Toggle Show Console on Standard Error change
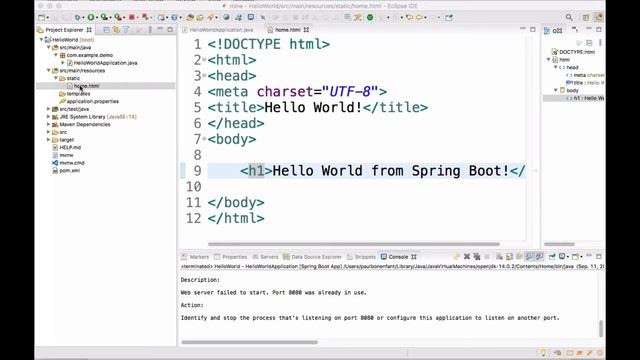The image size is (640, 360). coord(539,257)
